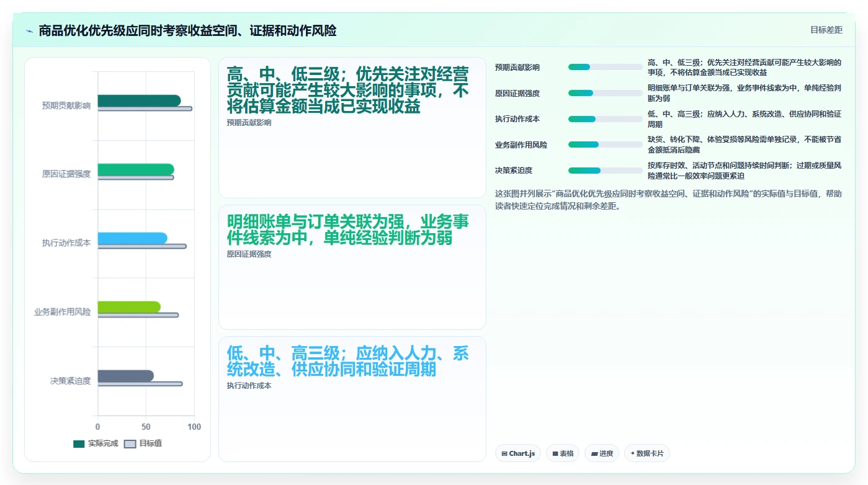
Task: Click the 执行动作成本 target value bar
Action: (142, 246)
